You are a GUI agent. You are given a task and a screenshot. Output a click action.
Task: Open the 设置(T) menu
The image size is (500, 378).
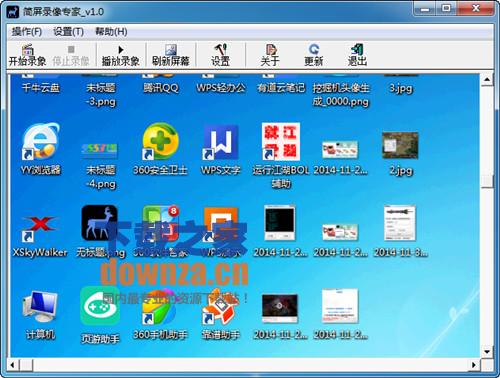pos(68,32)
